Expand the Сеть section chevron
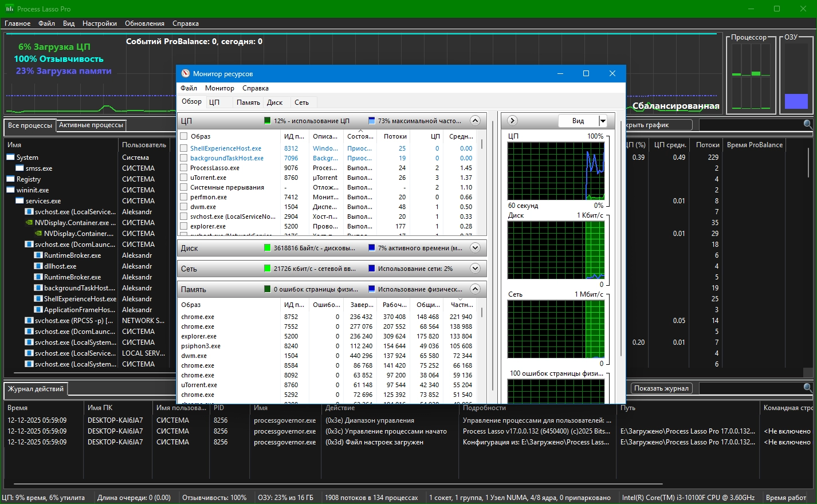 pos(474,269)
